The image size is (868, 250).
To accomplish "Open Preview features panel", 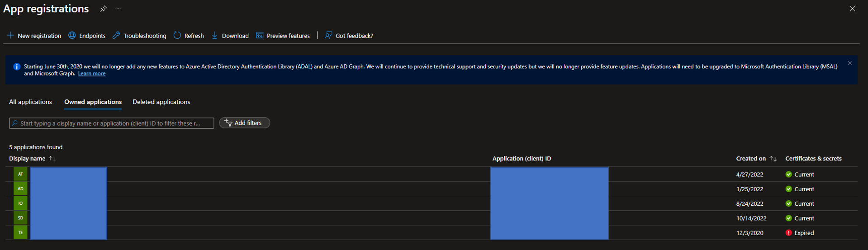I will (x=283, y=36).
